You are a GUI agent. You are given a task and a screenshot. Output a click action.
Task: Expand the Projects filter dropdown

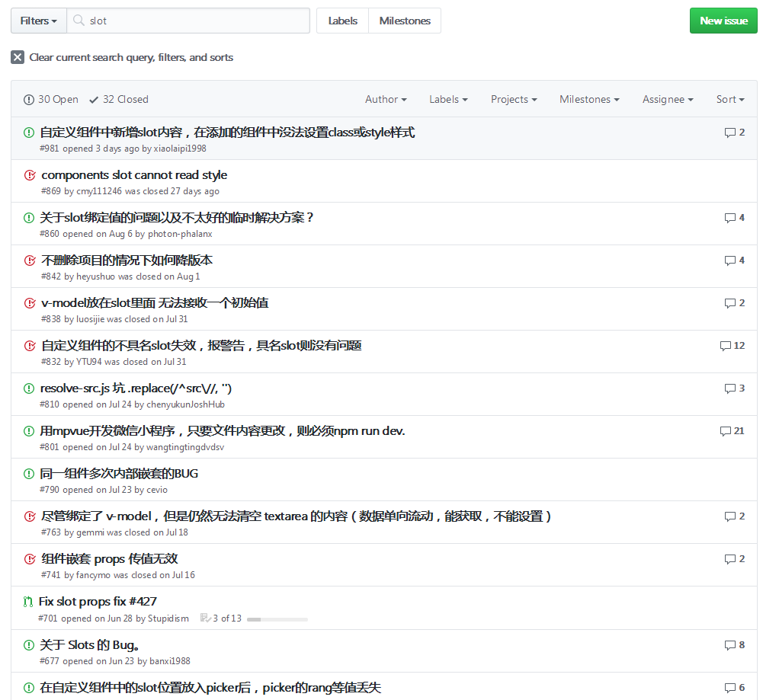coord(514,99)
